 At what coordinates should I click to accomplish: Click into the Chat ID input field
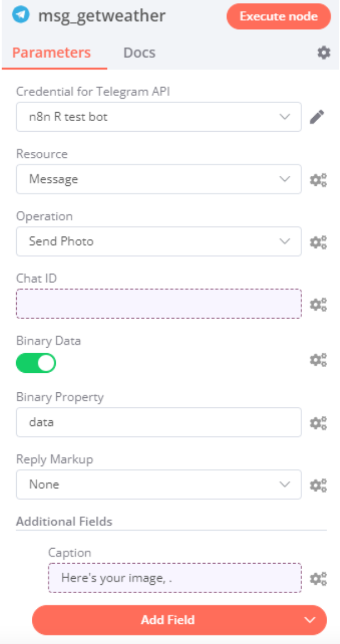(x=159, y=304)
